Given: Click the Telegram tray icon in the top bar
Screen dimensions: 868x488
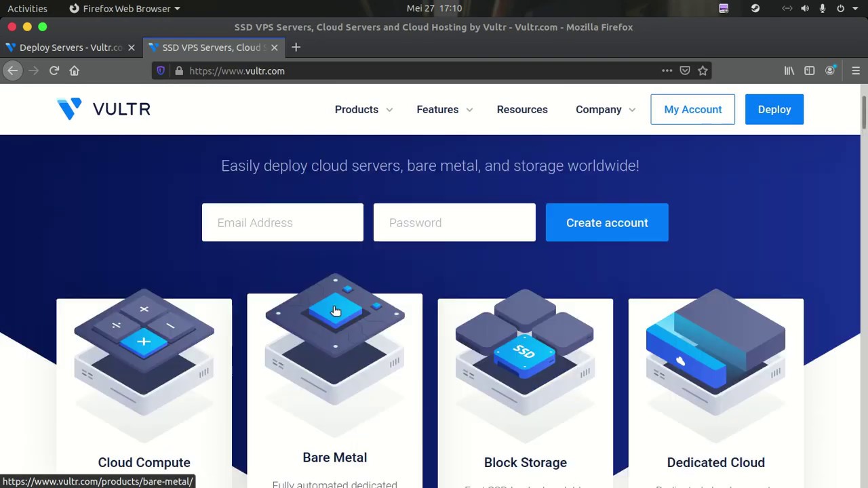Looking at the screenshot, I should (755, 8).
